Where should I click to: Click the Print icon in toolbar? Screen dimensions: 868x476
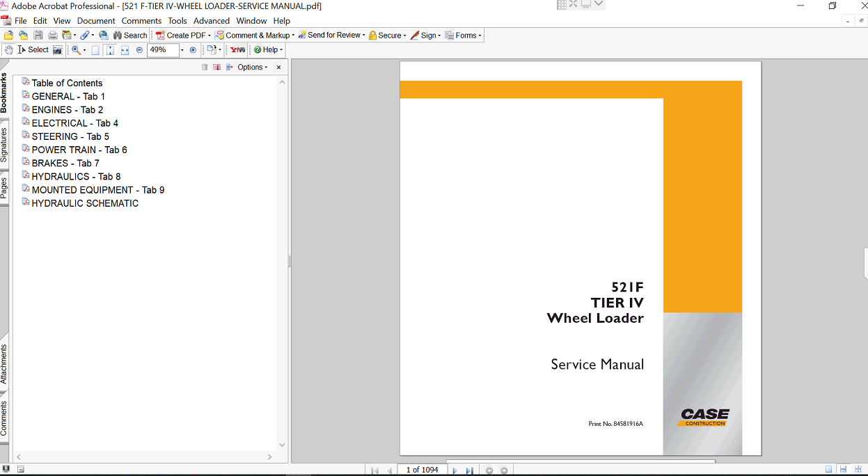pyautogui.click(x=52, y=35)
